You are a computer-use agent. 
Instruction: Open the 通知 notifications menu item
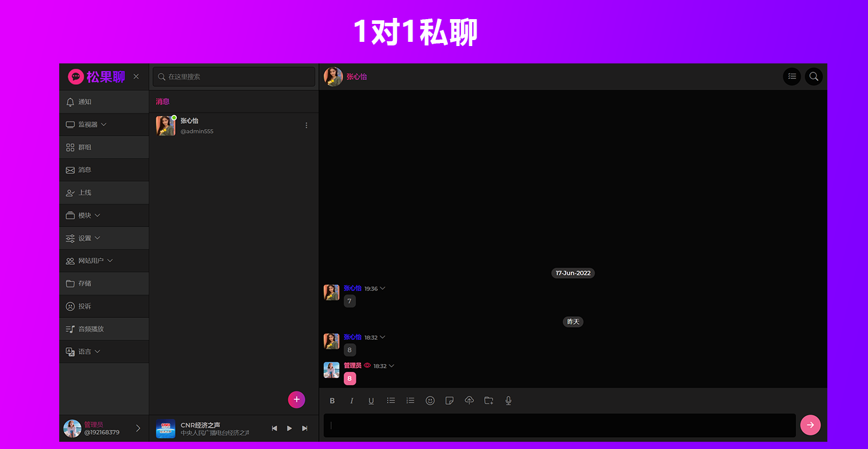coord(104,102)
